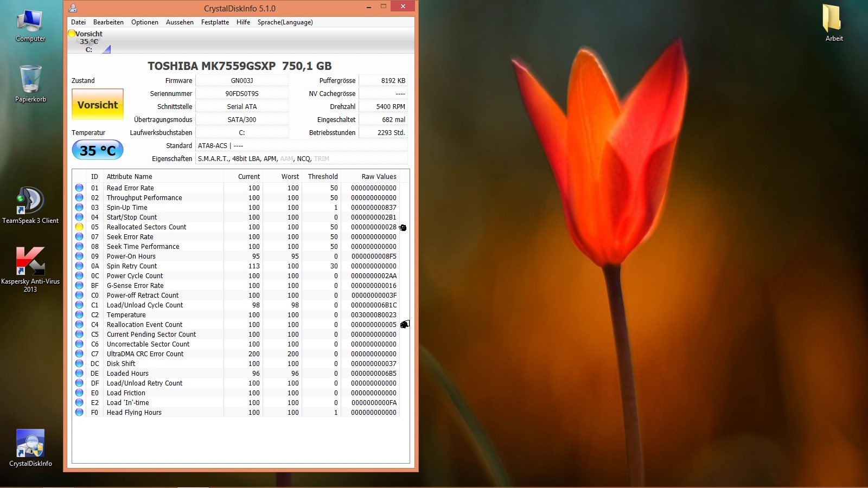Select the Power-off Retract Count row text

point(143,296)
